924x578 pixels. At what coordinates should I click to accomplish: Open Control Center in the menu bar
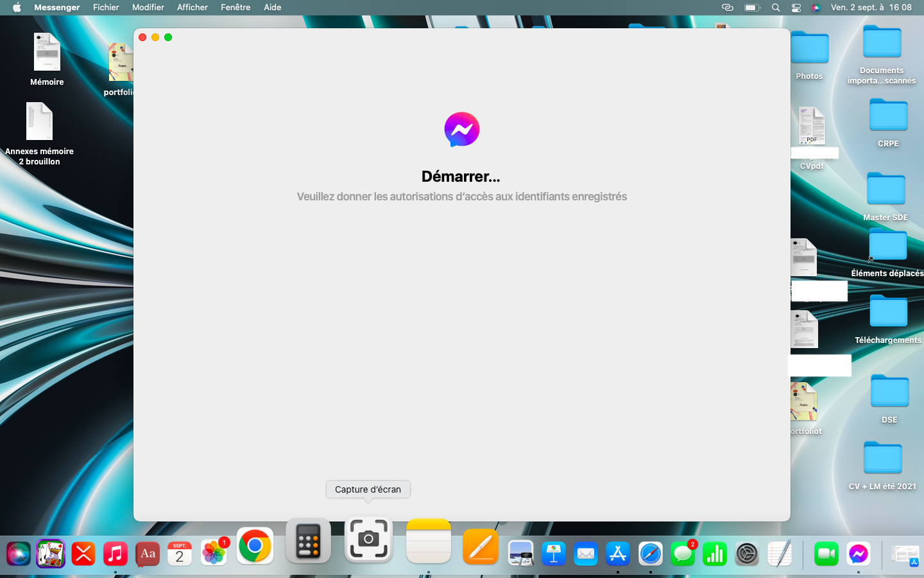pos(796,8)
